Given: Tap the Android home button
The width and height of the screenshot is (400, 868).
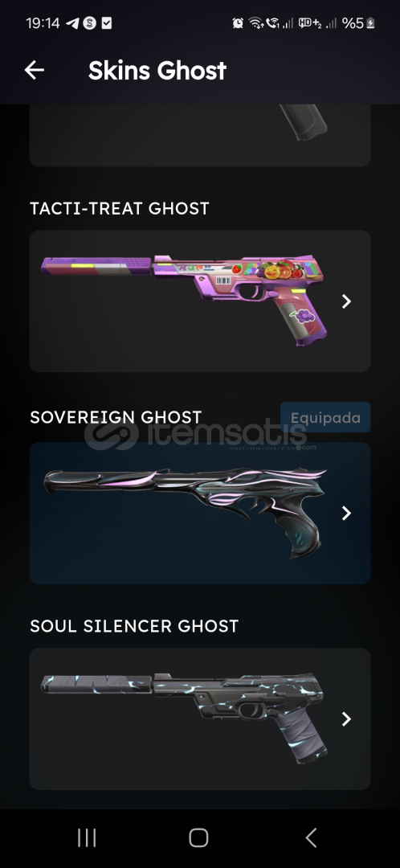Looking at the screenshot, I should tap(198, 837).
